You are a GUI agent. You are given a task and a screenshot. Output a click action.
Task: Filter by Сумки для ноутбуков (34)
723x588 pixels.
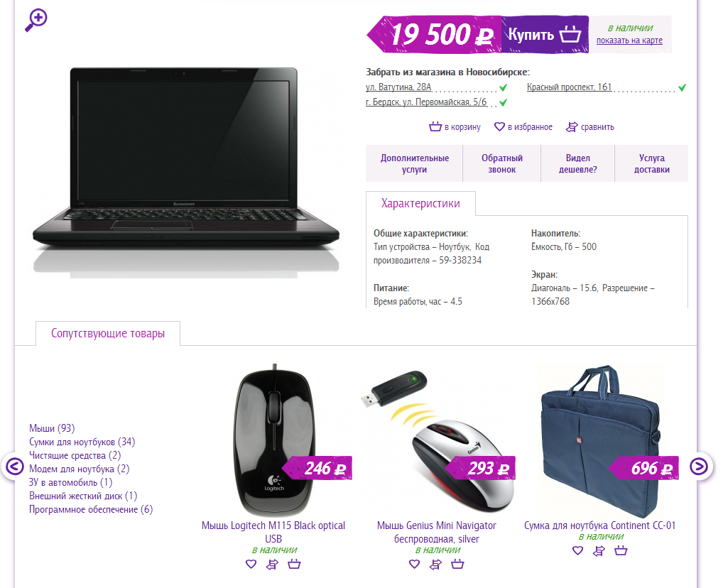[82, 442]
